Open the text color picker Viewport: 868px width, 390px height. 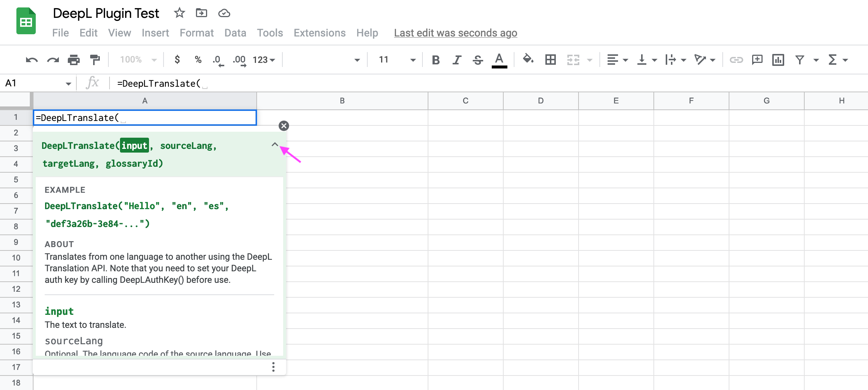point(499,60)
